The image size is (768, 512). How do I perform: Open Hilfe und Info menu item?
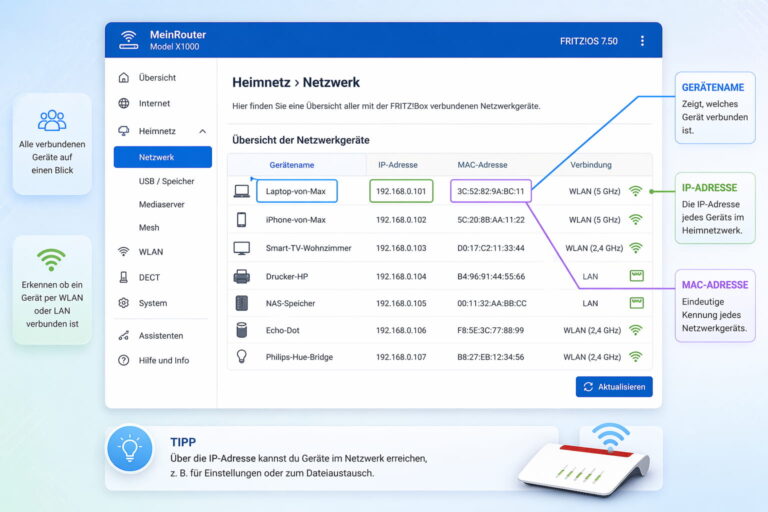tap(163, 360)
